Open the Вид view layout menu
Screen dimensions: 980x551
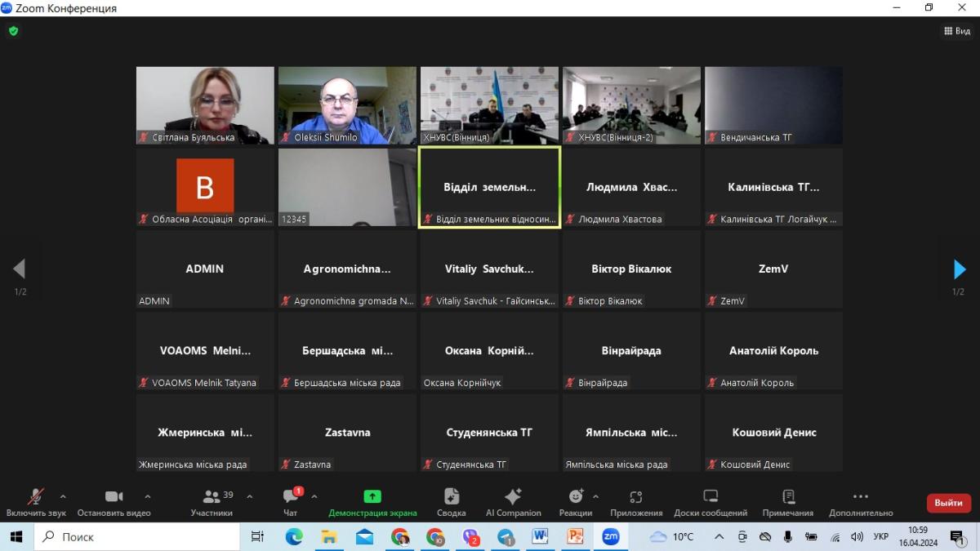[x=957, y=31]
